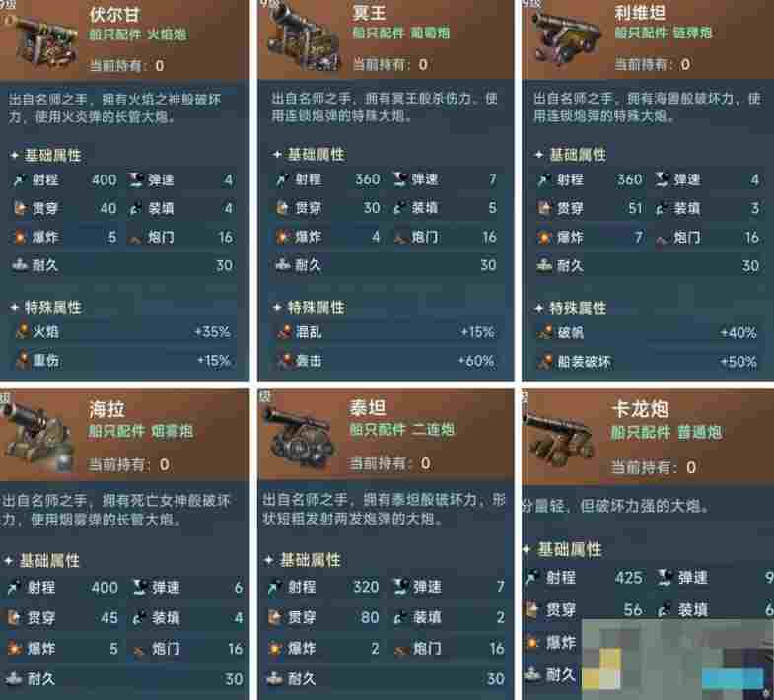Click the 火焰 icon in 伏尔甘 card
Viewport: 774px width, 700px height.
click(x=22, y=331)
